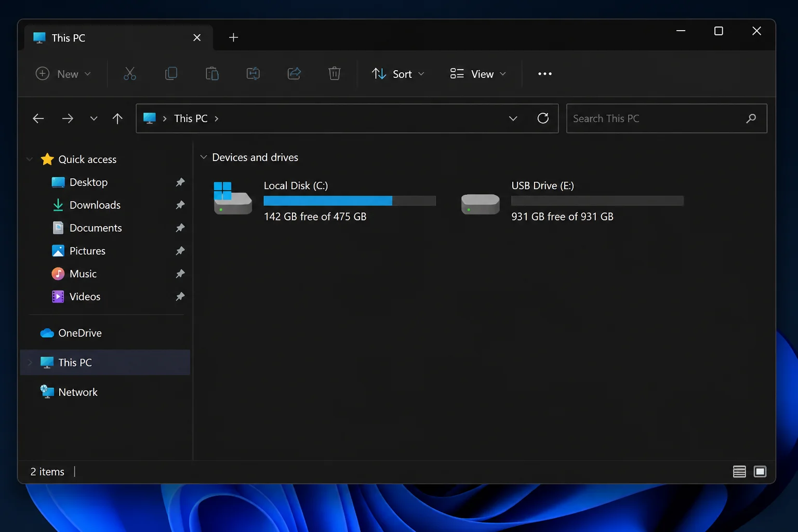This screenshot has width=798, height=532.
Task: Close the This PC tab
Action: pos(197,37)
